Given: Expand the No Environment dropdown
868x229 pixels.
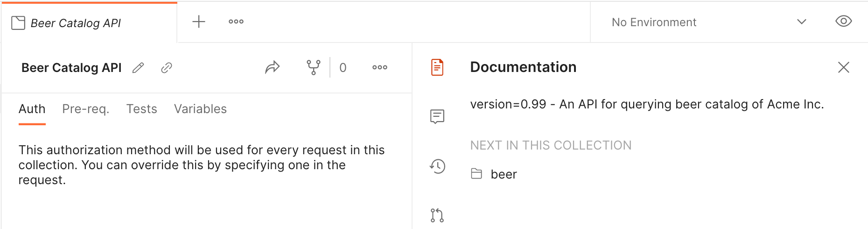Looking at the screenshot, I should pyautogui.click(x=709, y=22).
